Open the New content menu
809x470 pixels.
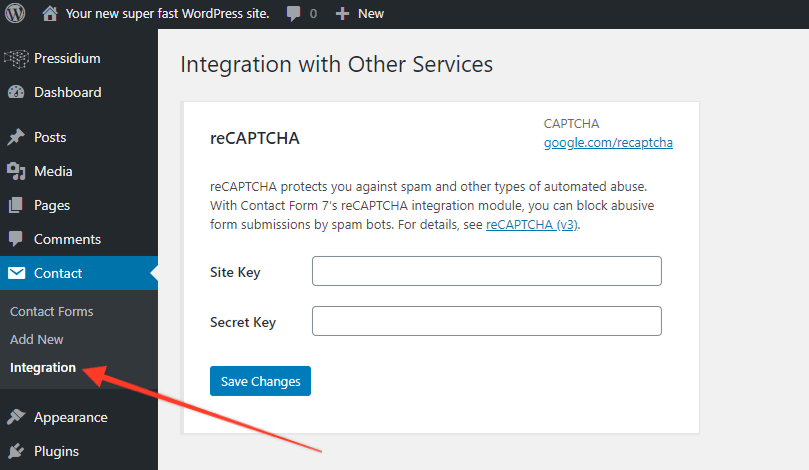(370, 14)
